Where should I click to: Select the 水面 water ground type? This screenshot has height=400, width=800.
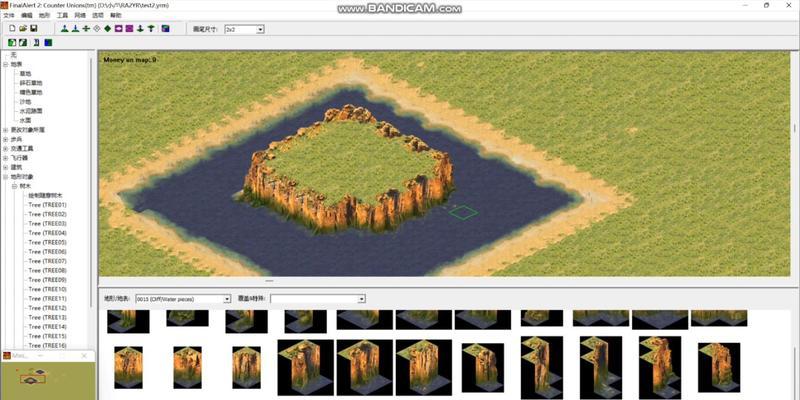[25, 120]
